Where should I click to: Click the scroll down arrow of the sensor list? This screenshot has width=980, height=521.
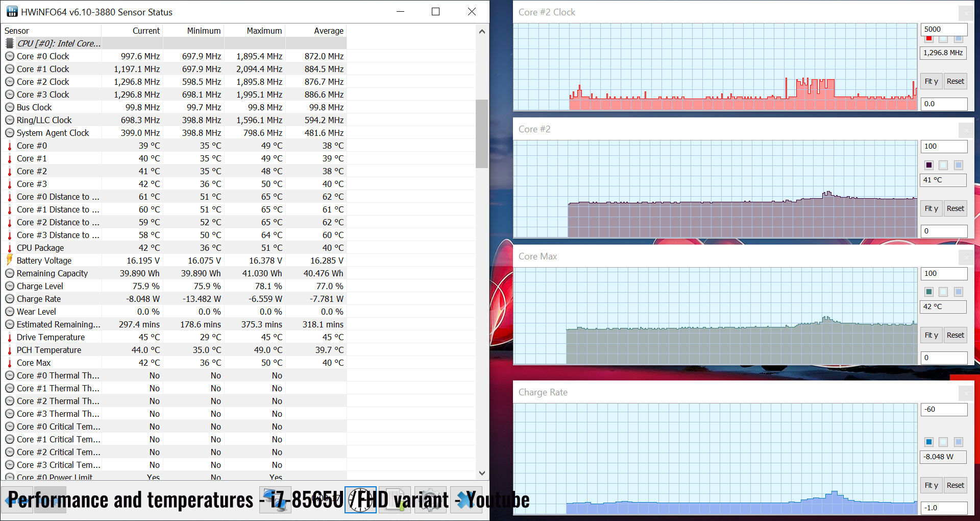482,473
